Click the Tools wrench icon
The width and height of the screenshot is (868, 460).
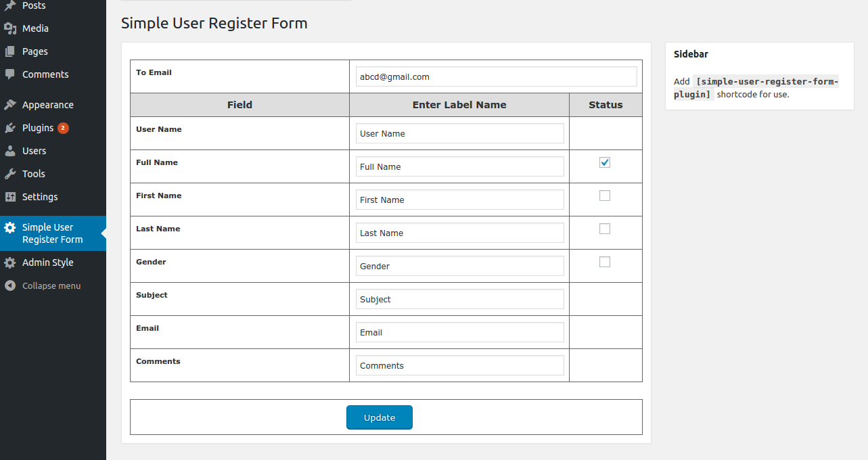[11, 173]
